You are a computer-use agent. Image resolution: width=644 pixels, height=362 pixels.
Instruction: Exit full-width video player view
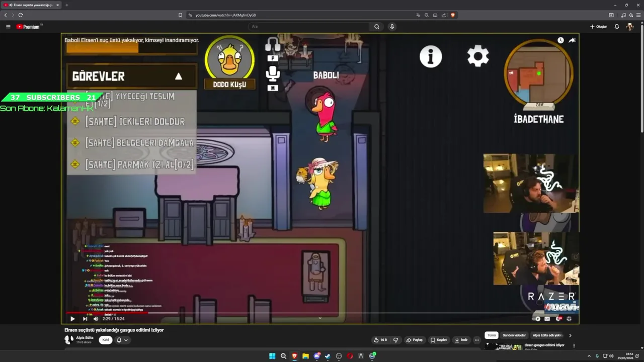569,319
